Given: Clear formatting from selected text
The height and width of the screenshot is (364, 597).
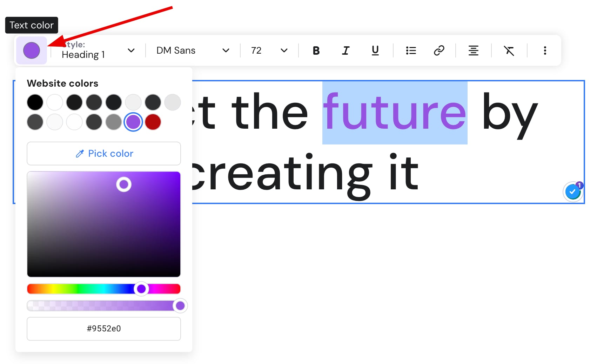Looking at the screenshot, I should click(x=509, y=50).
